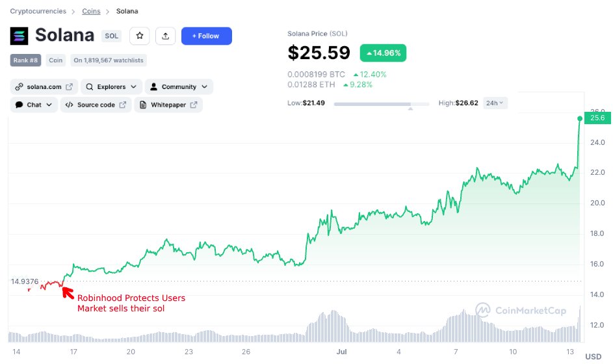Click the code brackets icon
Screen dimensions: 613x364
tap(69, 105)
